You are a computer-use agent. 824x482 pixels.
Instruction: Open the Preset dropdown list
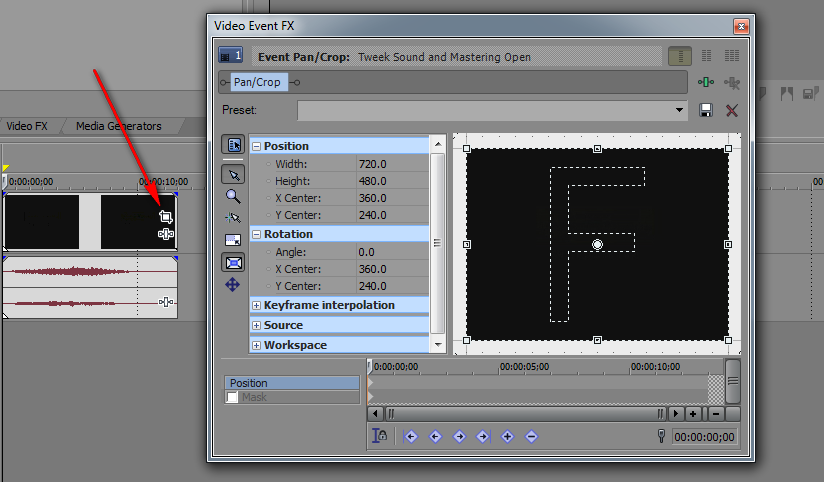tap(680, 110)
